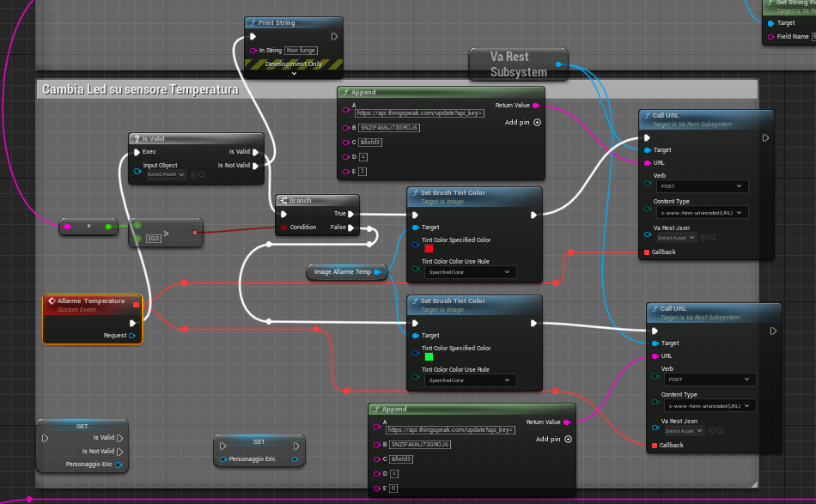Click the Is Valid output exec pin
Screen dimensions: 816x504
255,152
